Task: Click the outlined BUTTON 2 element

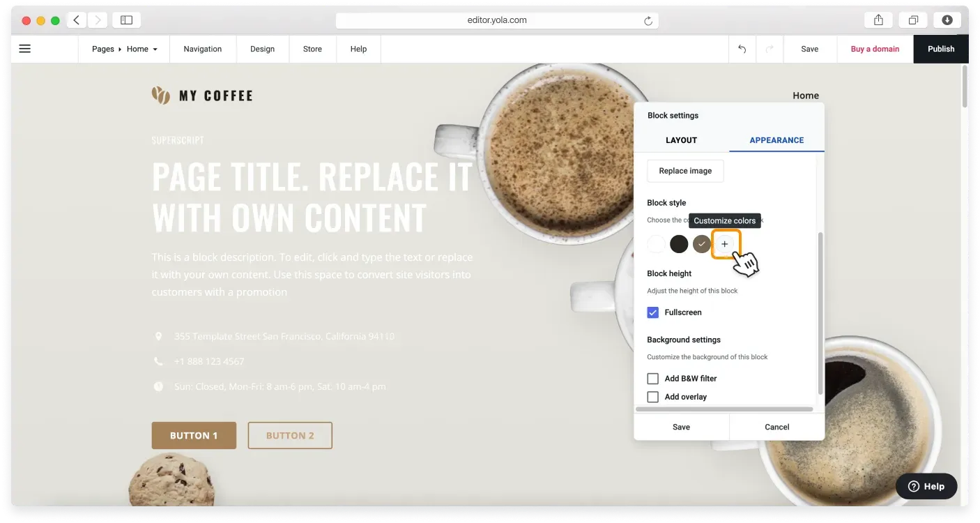Action: [x=290, y=436]
